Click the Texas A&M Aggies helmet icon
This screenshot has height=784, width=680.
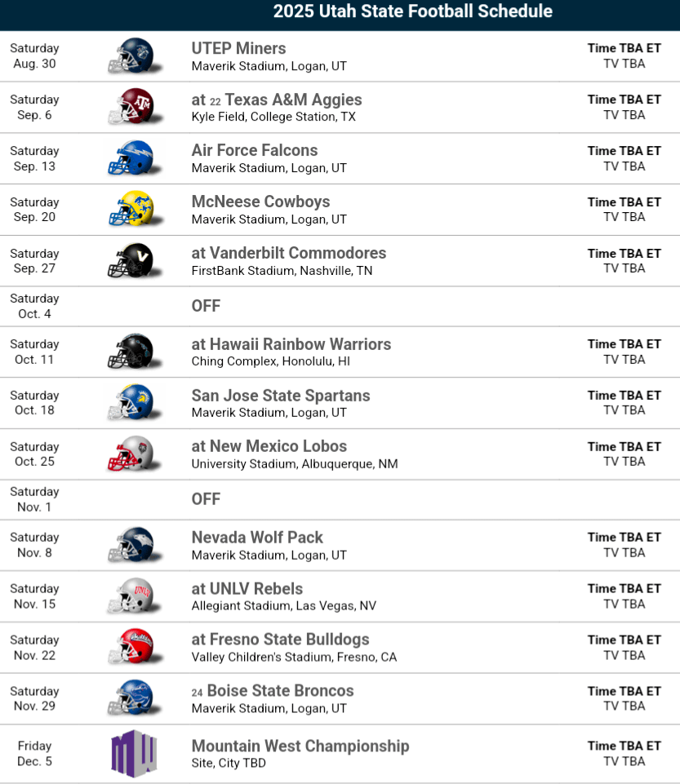coord(131,107)
